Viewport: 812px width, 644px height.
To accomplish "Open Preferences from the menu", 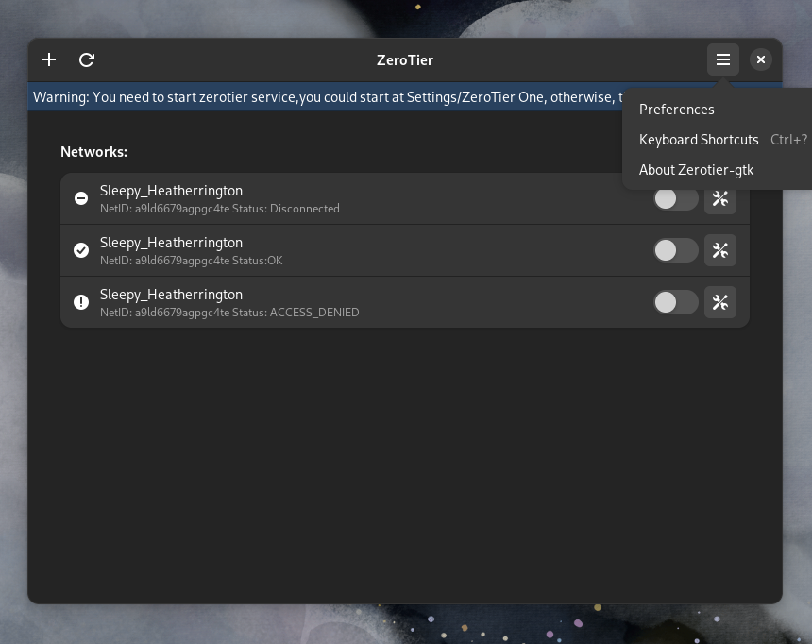I will (676, 110).
